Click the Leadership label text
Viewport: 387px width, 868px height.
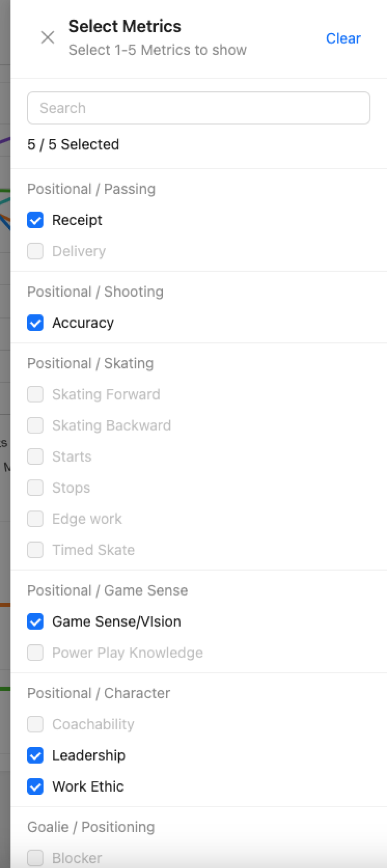pyautogui.click(x=89, y=755)
